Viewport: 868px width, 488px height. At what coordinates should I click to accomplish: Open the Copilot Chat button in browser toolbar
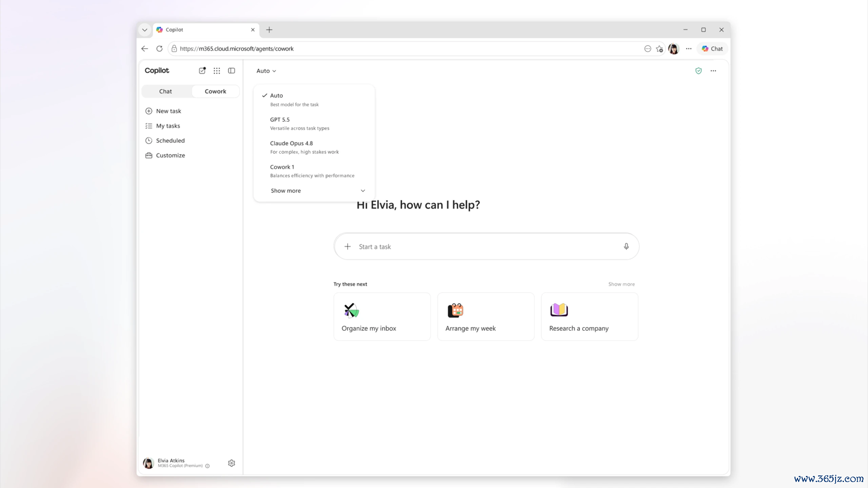[x=712, y=49]
